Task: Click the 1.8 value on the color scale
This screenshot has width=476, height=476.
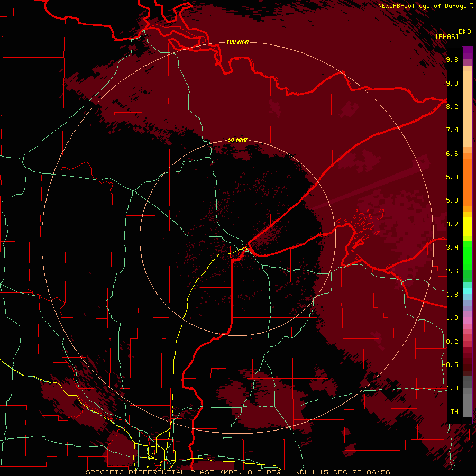Action: tap(452, 295)
